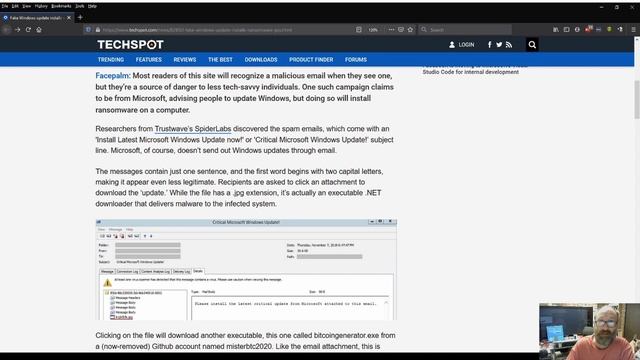Go to the browser Home page
This screenshot has height=360, width=640.
(39, 30)
